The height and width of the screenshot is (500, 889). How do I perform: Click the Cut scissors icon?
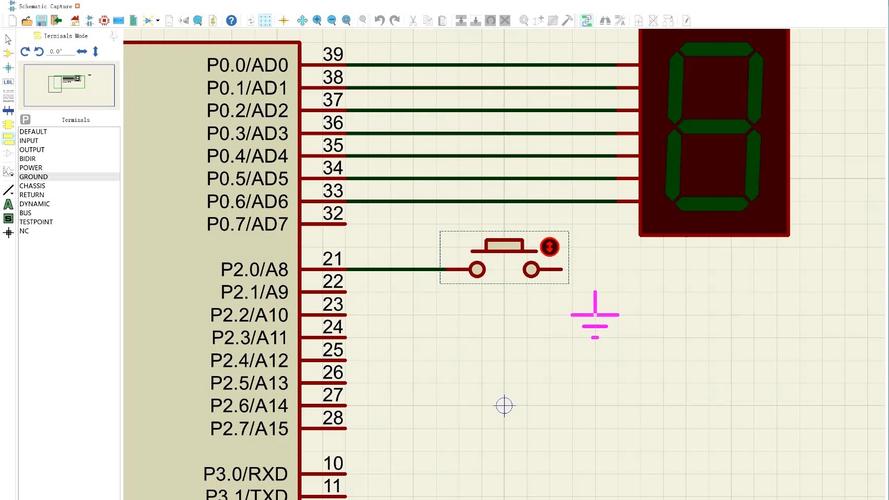pos(413,21)
